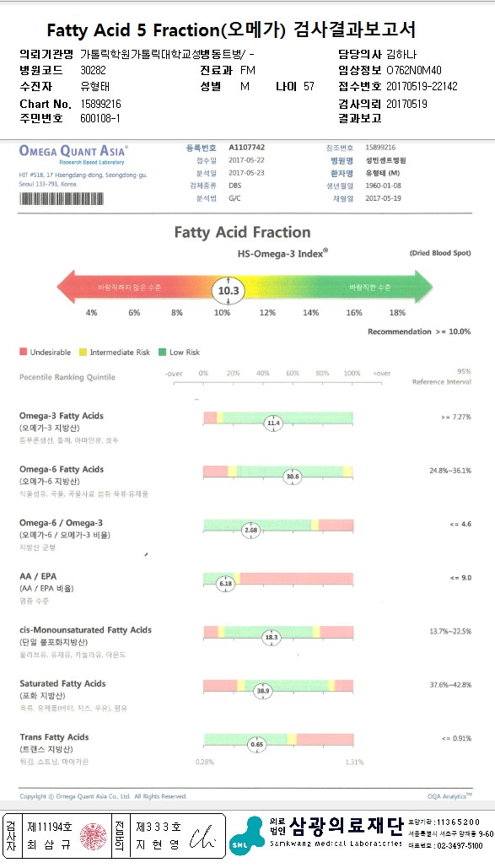Click the red Undesirable legend swatch
Image resolution: width=495 pixels, height=868 pixels.
coord(24,352)
